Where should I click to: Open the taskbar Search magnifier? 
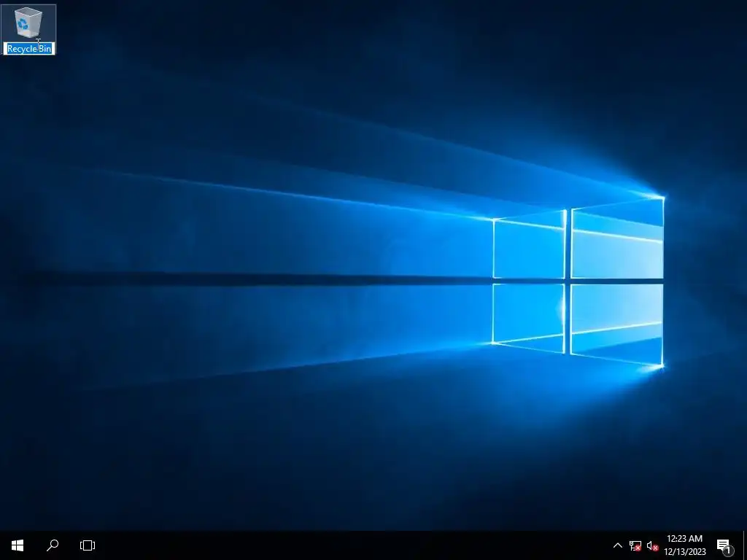point(53,545)
